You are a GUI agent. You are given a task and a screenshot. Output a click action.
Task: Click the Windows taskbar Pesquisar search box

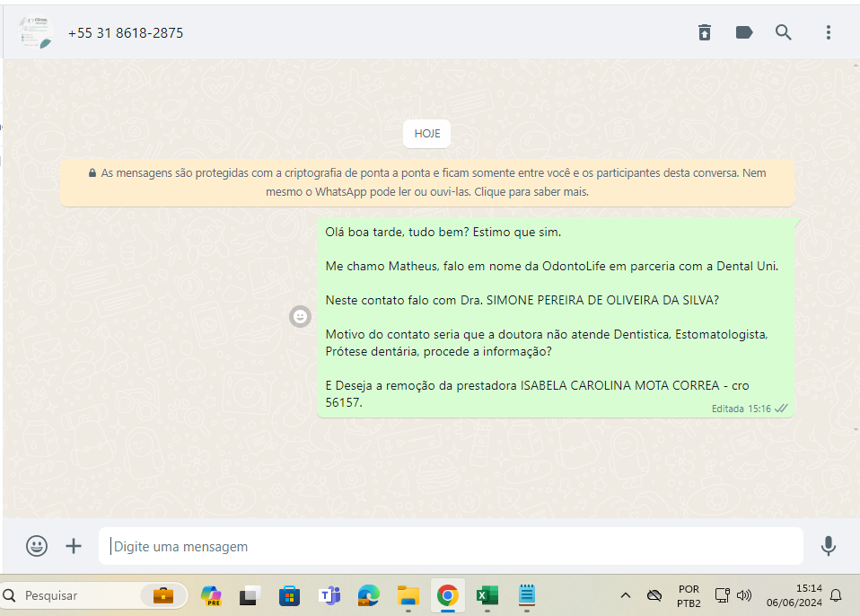click(x=93, y=595)
